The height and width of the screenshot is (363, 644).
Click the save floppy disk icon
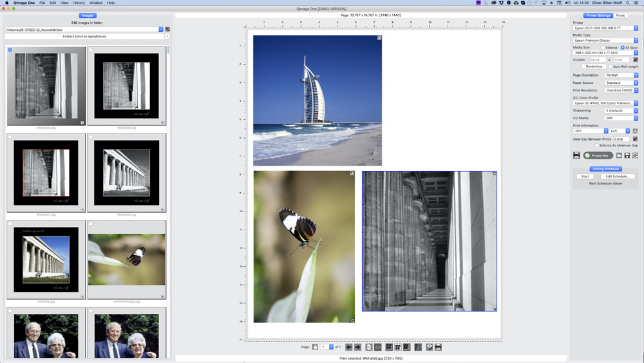pos(627,155)
